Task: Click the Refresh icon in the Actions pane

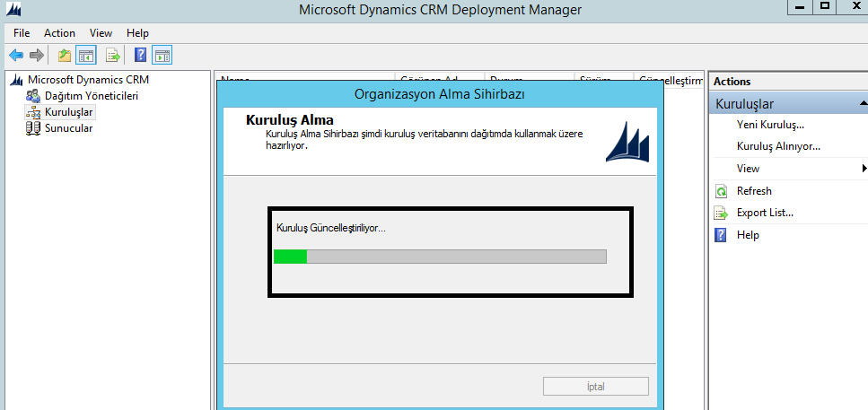Action: coord(721,191)
